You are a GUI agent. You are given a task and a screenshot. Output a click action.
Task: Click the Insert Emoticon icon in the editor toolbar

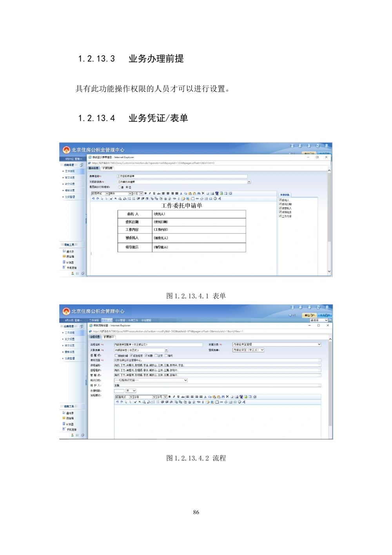214,199
